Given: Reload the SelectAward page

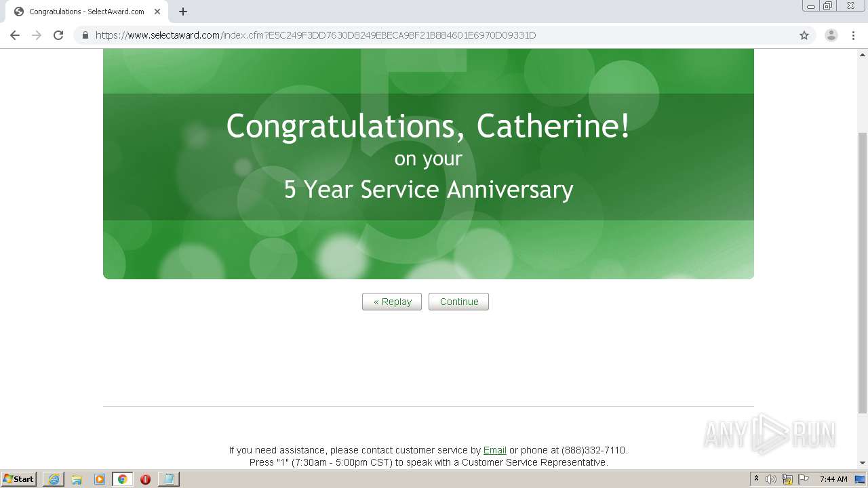Looking at the screenshot, I should 58,35.
